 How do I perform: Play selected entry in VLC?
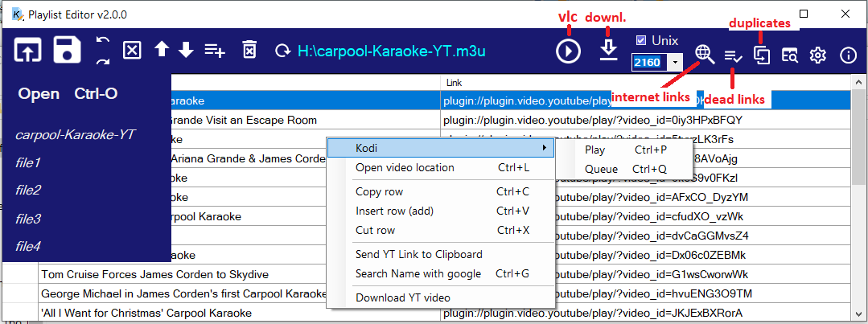pyautogui.click(x=569, y=51)
